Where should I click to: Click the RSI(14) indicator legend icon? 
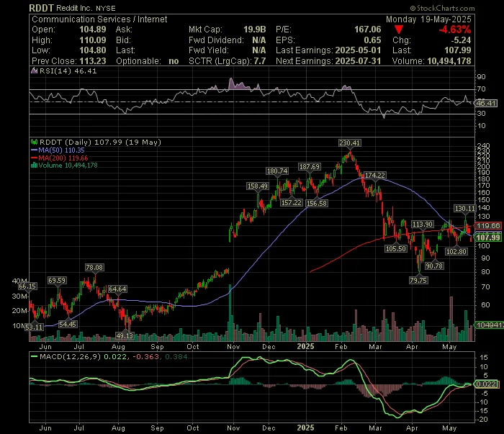click(x=34, y=71)
